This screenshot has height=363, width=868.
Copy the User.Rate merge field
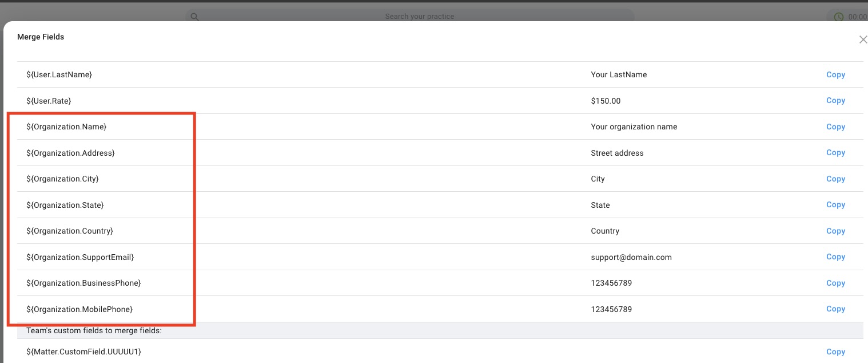[x=835, y=101]
